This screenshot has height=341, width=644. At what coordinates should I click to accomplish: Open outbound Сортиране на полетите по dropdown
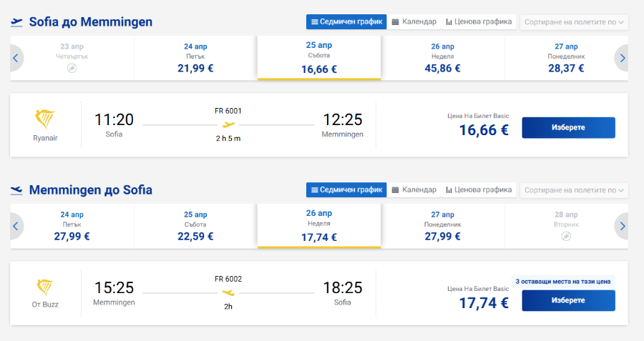(x=574, y=22)
